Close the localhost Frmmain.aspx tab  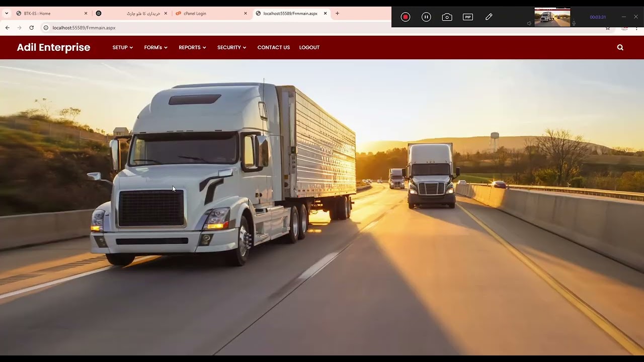coord(325,14)
